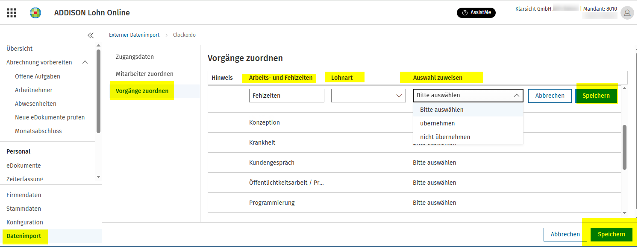Switch to Mitarbeiter zuordnen step
The height and width of the screenshot is (247, 644).
144,74
